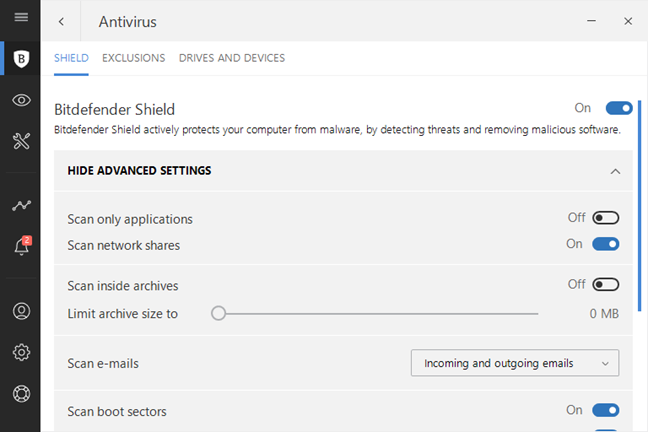Image resolution: width=648 pixels, height=432 pixels.
Task: Open the Support lifebuoy icon
Action: [20, 393]
